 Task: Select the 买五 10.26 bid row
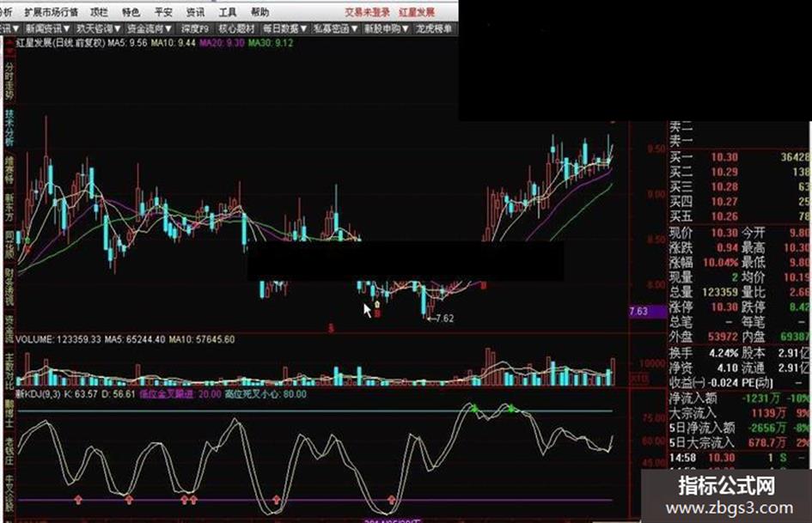(740, 216)
